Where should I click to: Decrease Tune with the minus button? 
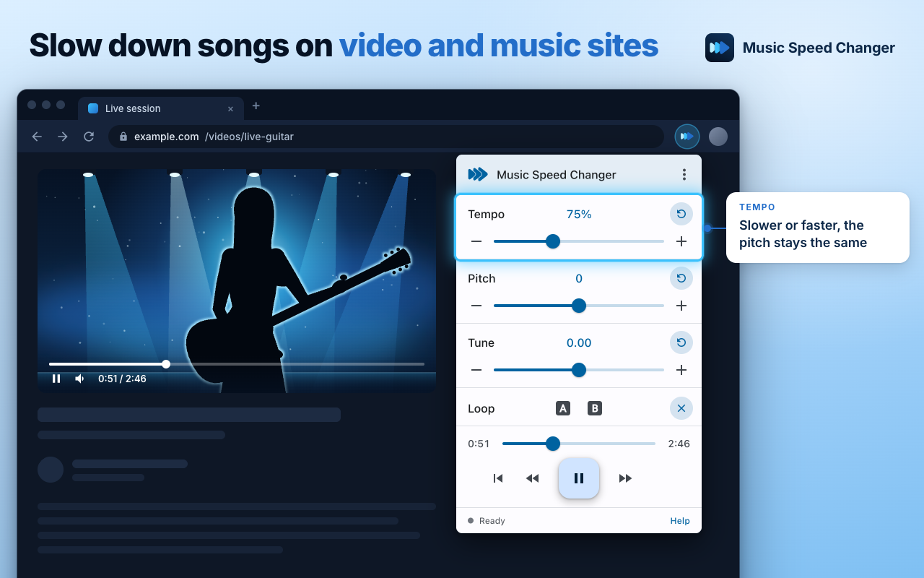click(476, 370)
